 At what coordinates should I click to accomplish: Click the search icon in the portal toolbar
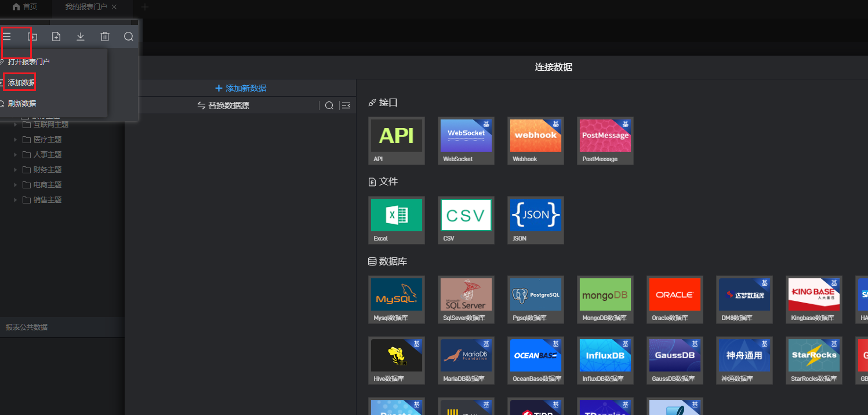pyautogui.click(x=129, y=37)
